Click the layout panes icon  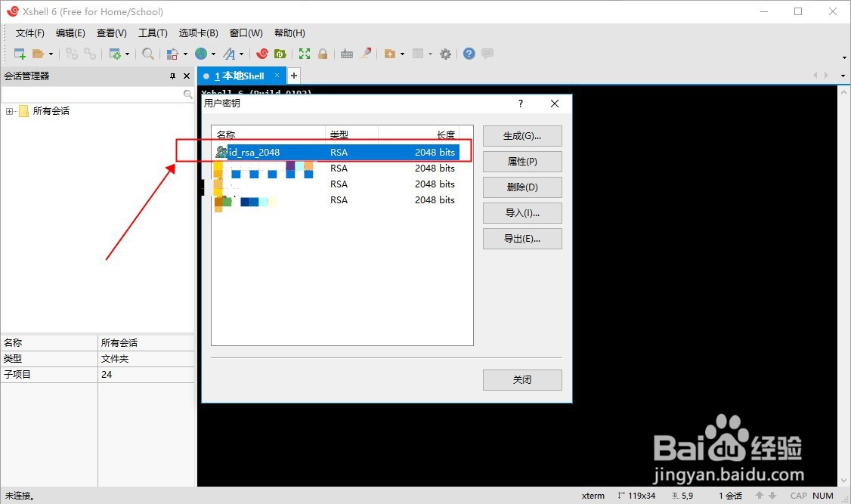click(x=418, y=54)
